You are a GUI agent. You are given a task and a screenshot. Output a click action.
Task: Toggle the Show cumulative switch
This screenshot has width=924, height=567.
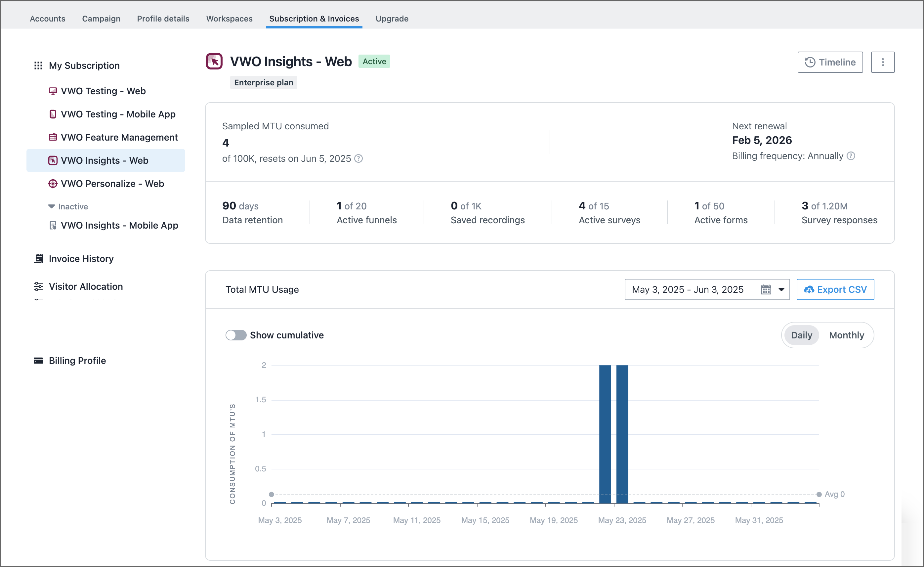coord(236,335)
